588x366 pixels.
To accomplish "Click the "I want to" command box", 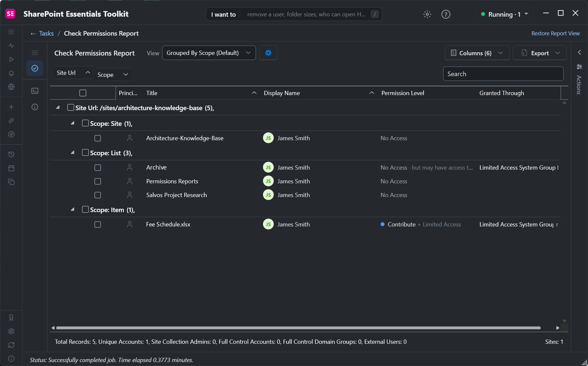I will 294,14.
